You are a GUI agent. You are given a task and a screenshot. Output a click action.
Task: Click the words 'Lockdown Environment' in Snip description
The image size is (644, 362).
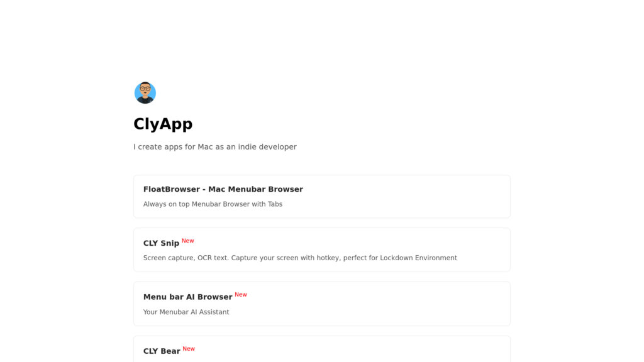click(418, 258)
